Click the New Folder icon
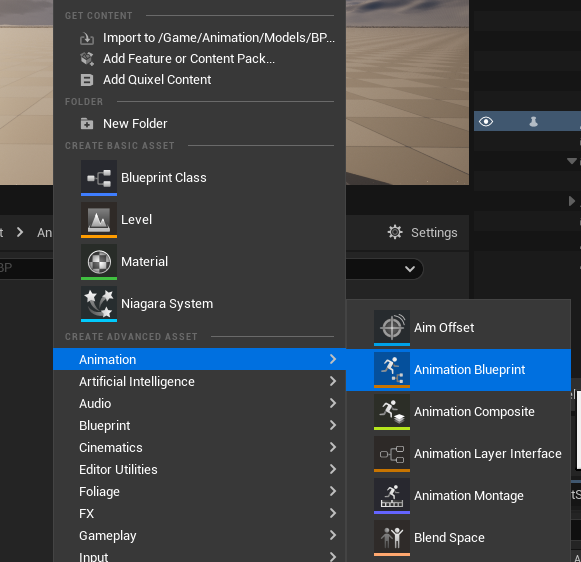581x562 pixels. click(87, 123)
